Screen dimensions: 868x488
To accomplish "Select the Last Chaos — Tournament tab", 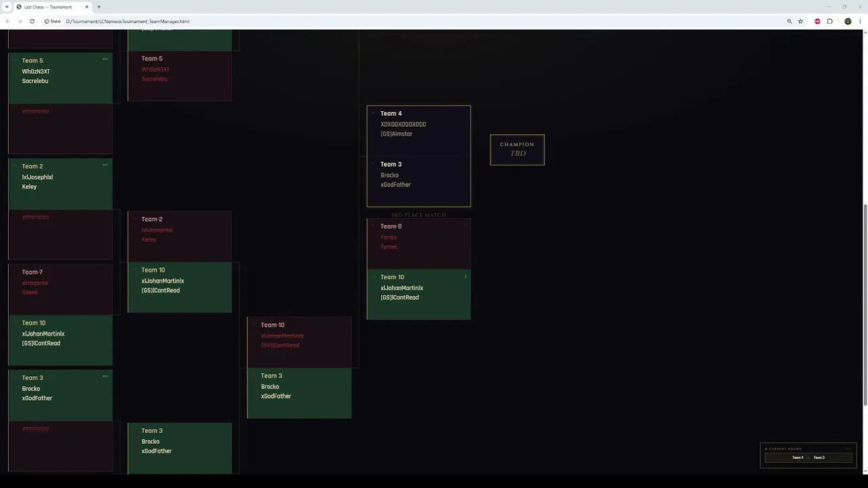I will [x=52, y=7].
